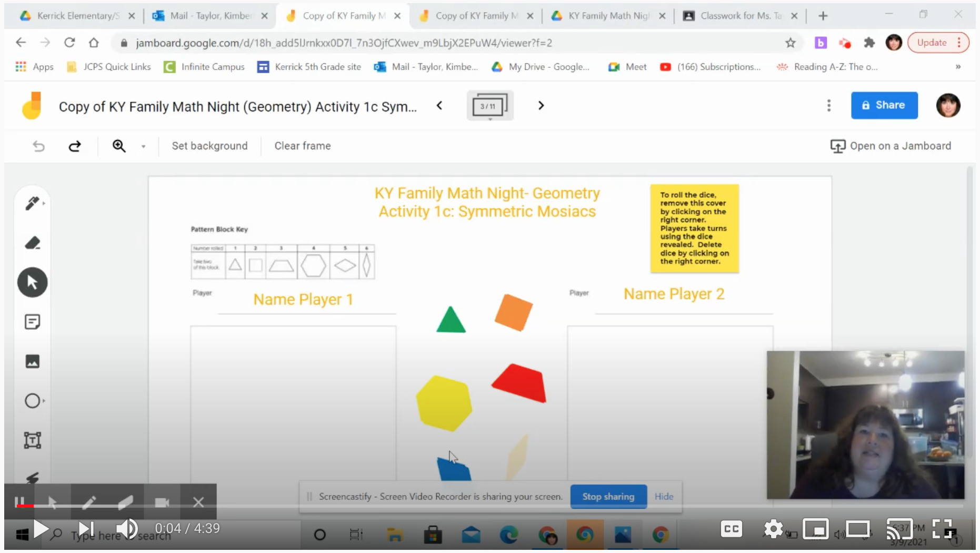Screen dimensions: 980x553
Task: Reload the page
Action: [69, 43]
